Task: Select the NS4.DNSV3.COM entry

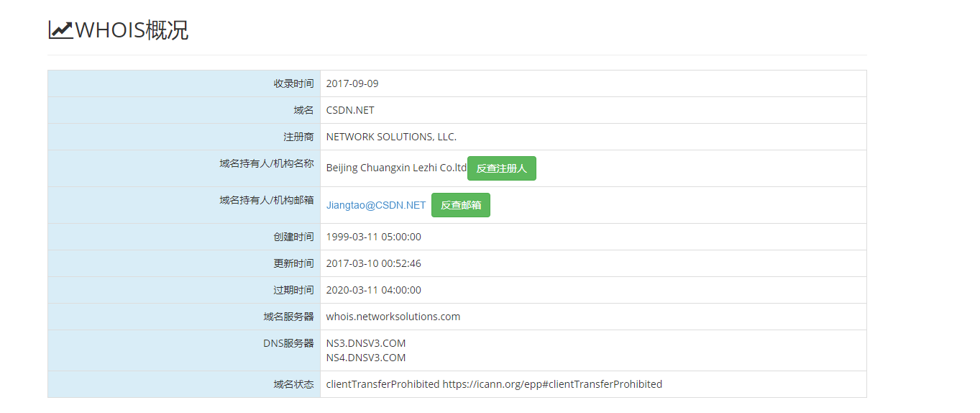Action: pyautogui.click(x=366, y=358)
